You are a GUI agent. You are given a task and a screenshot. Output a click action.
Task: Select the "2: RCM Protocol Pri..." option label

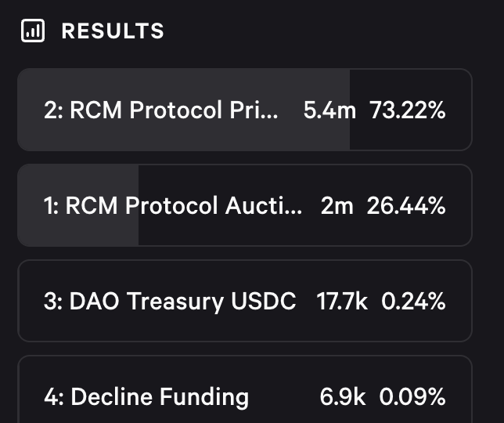pos(160,110)
